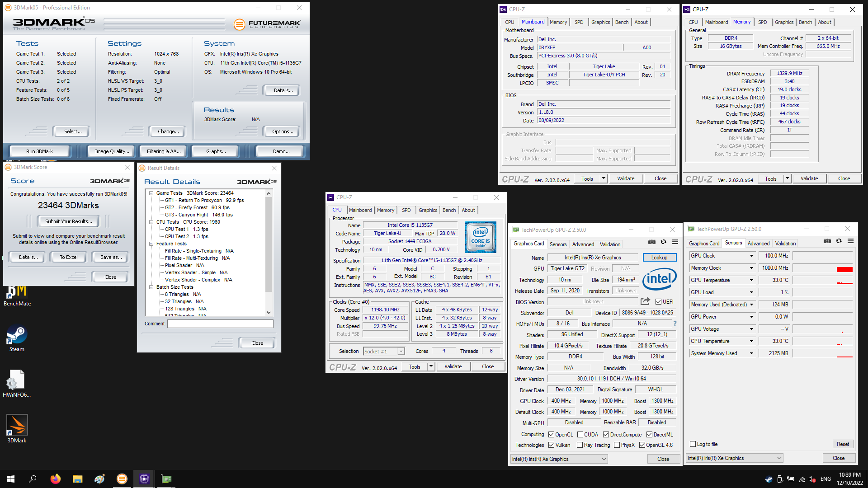The image size is (868, 488).
Task: Switch to the Bench tab in the CPU-Z CPU window
Action: pos(449,210)
